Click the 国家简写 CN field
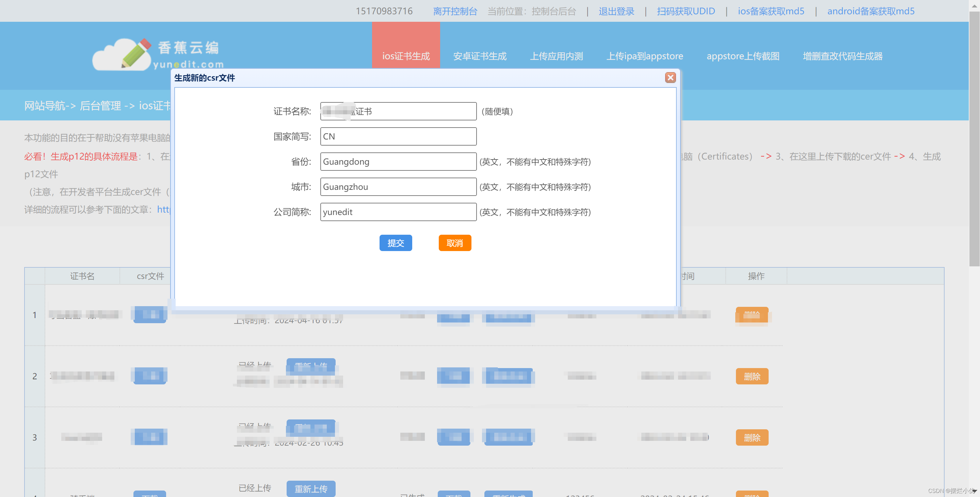The height and width of the screenshot is (497, 980). point(398,136)
